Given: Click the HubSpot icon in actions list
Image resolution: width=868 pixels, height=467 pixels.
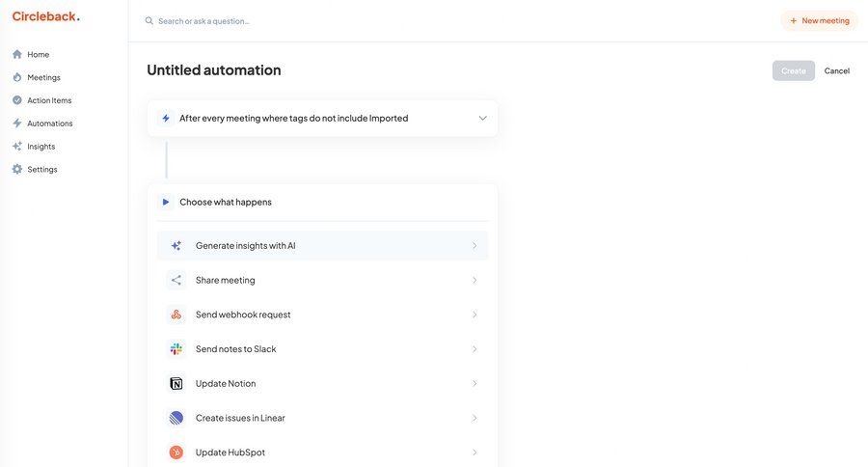Looking at the screenshot, I should [x=176, y=453].
